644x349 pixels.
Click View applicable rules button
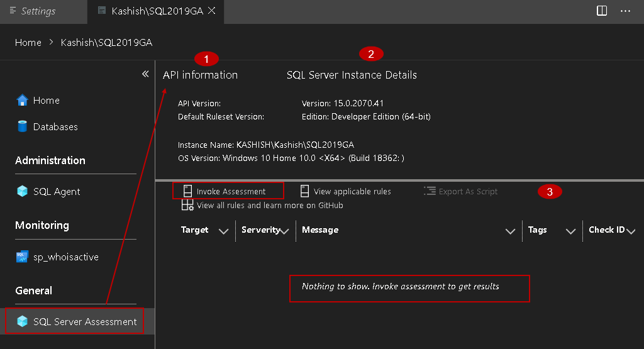point(345,191)
